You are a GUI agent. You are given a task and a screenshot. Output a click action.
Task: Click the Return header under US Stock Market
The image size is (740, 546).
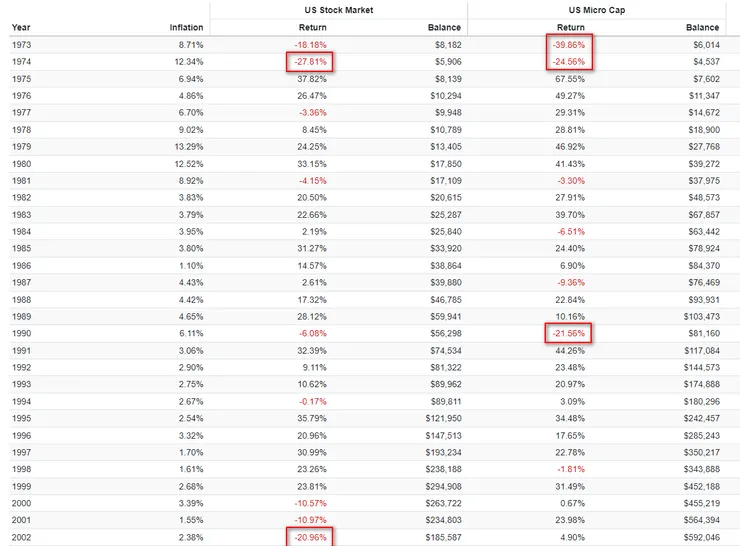(312, 28)
